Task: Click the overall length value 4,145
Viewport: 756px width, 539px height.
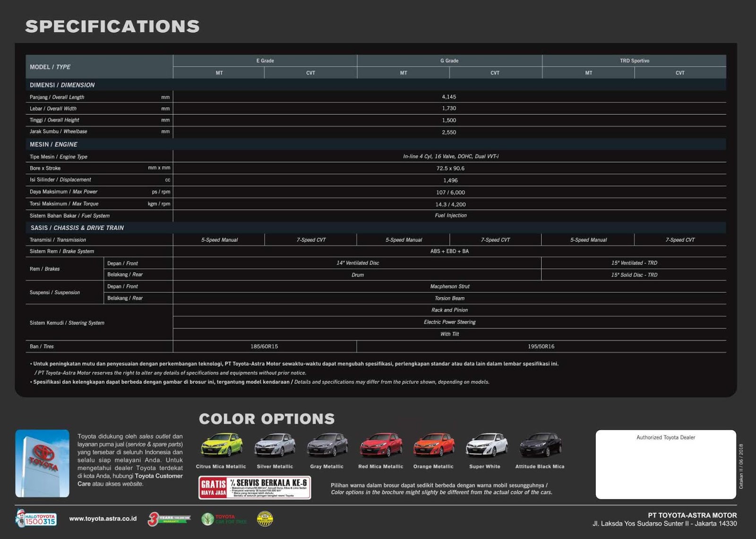Action: coord(449,97)
